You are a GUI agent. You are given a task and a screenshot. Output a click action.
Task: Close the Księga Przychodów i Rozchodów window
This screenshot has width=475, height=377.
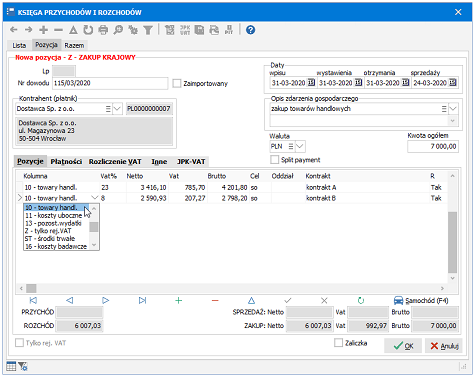coord(458,12)
